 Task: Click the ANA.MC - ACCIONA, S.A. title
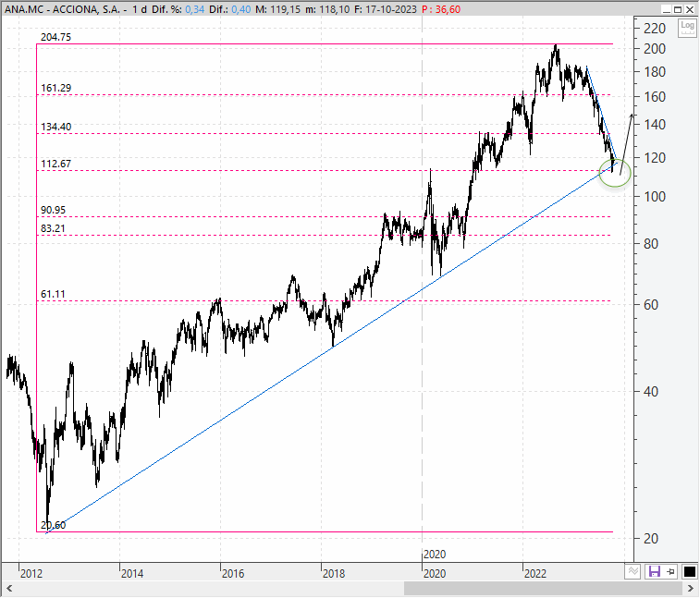[62, 9]
